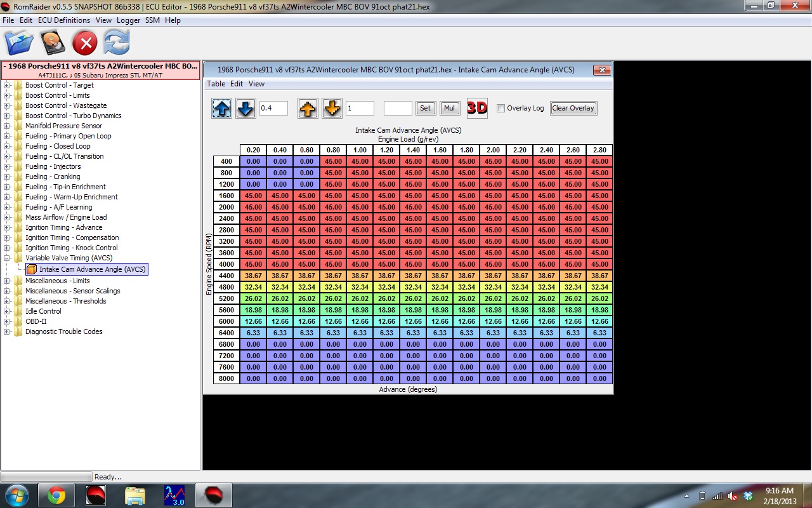Expand Mass Airflow / Engine Load folder
Viewport: 812px width, 508px height.
(7, 217)
